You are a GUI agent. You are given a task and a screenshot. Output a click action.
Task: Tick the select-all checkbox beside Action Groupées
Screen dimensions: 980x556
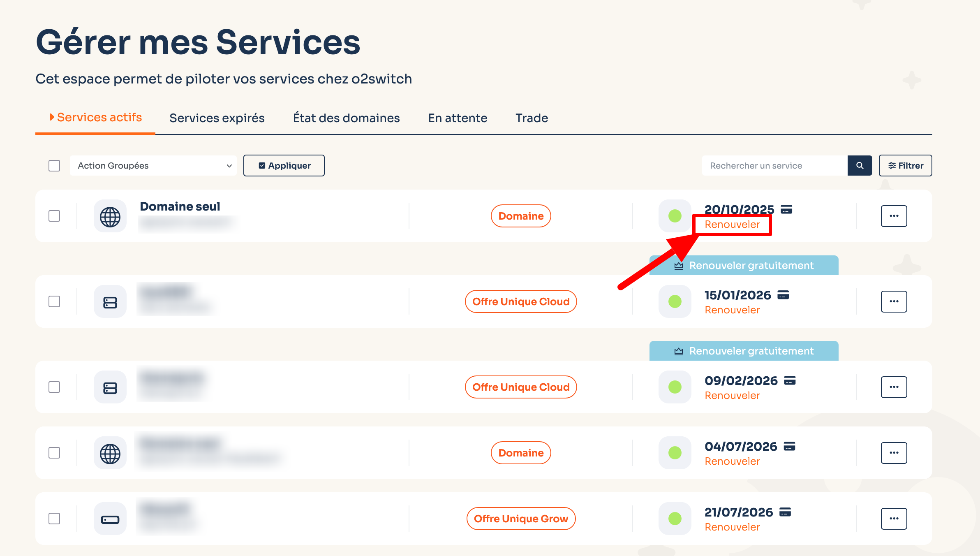(x=54, y=166)
